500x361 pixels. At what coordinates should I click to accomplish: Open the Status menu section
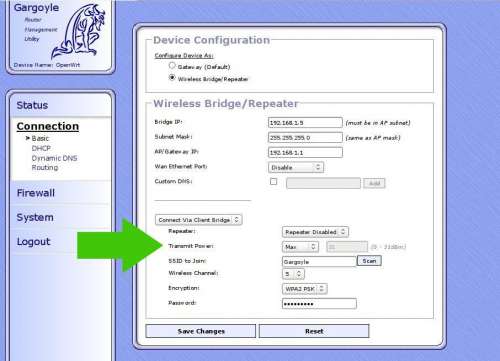pos(32,105)
